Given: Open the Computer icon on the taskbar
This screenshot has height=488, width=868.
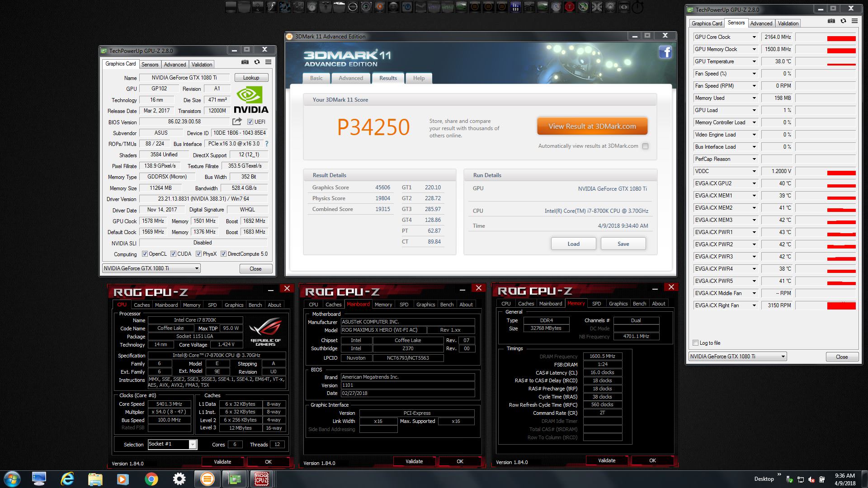Looking at the screenshot, I should point(39,479).
